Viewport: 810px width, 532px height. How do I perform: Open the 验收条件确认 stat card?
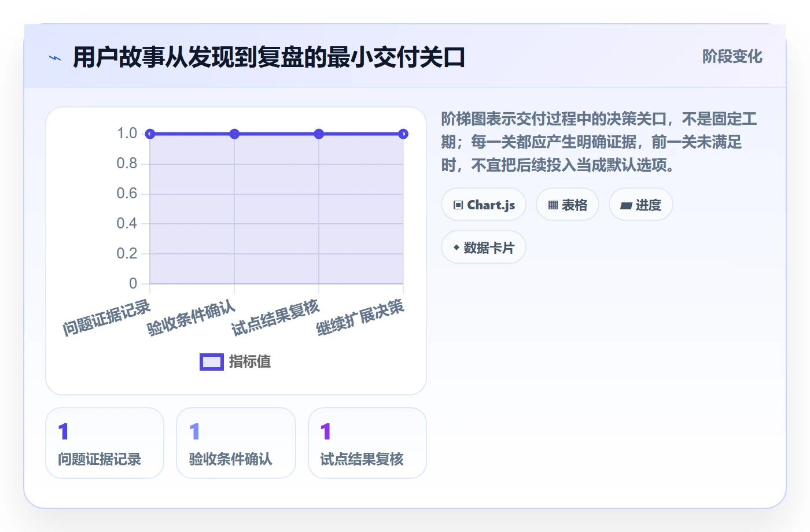point(236,443)
